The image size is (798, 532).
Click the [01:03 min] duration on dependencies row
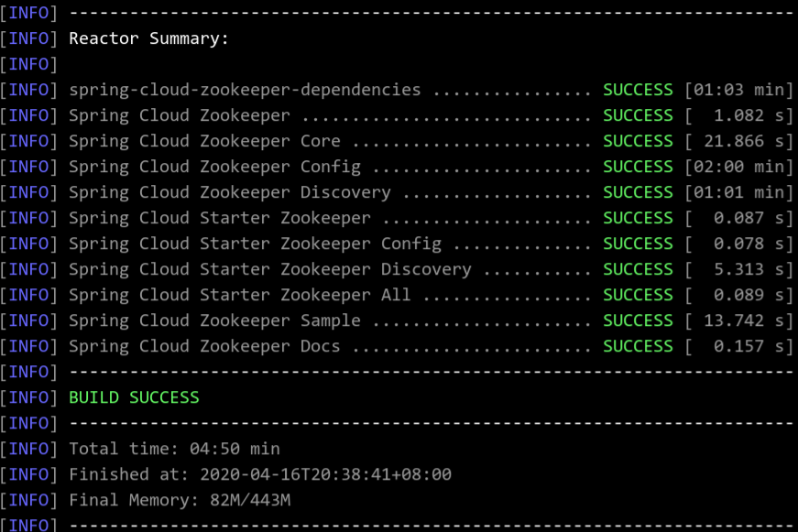(739, 90)
